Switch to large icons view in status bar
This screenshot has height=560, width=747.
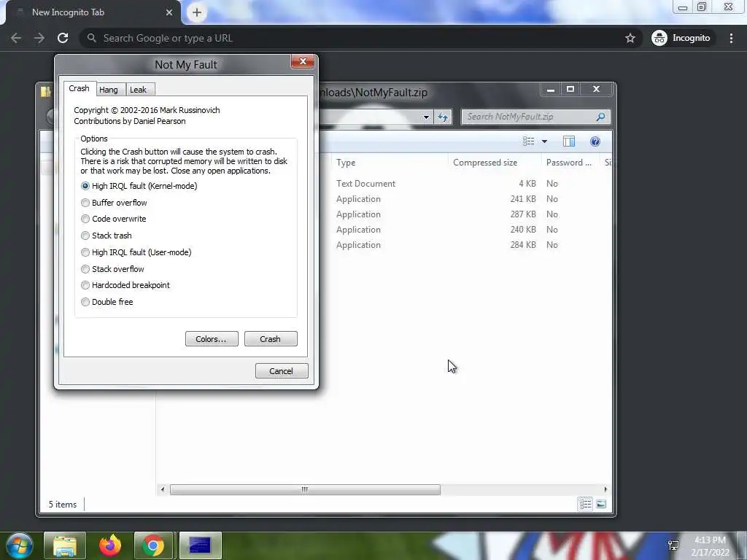coord(601,504)
